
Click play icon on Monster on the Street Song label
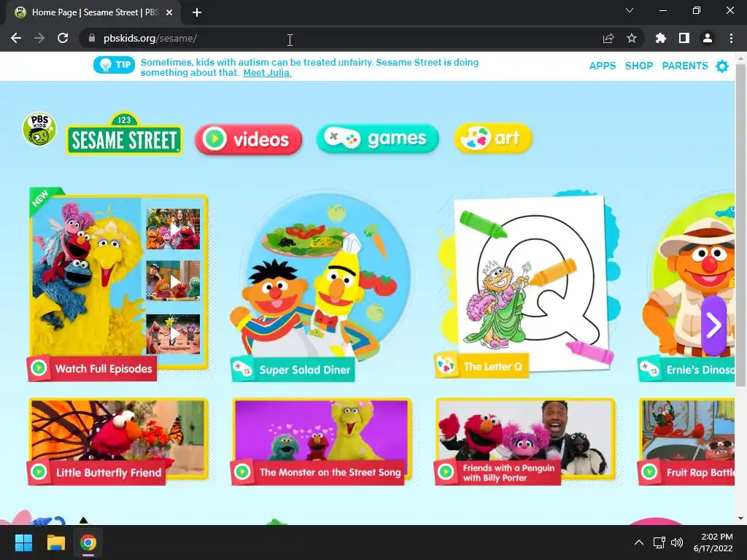click(242, 472)
